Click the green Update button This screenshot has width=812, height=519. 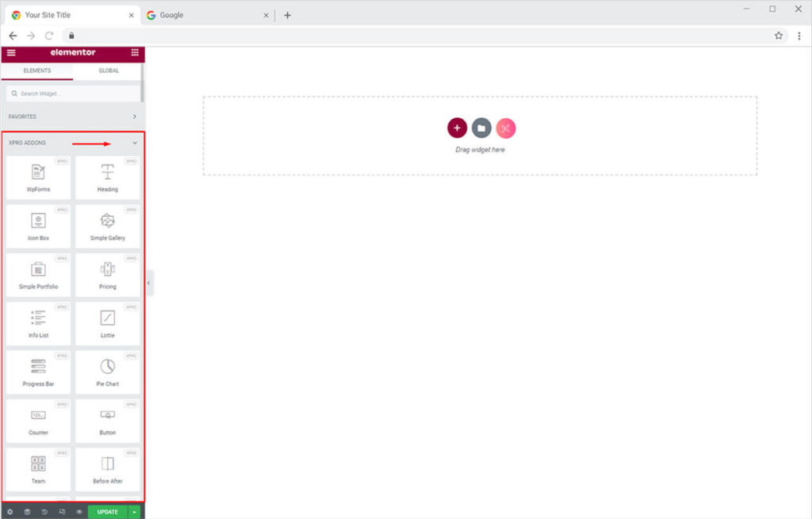(x=107, y=512)
